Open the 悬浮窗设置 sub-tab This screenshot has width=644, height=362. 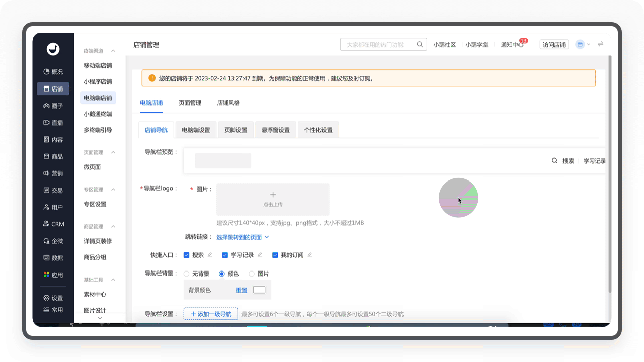(x=276, y=130)
